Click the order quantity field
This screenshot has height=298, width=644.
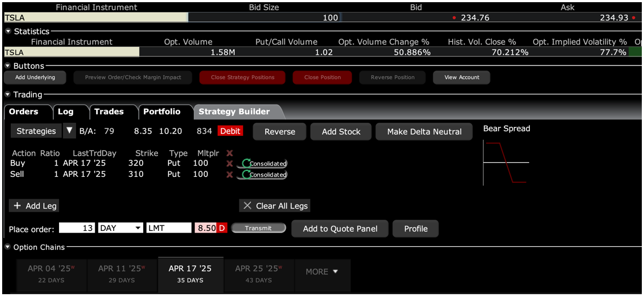(x=77, y=228)
